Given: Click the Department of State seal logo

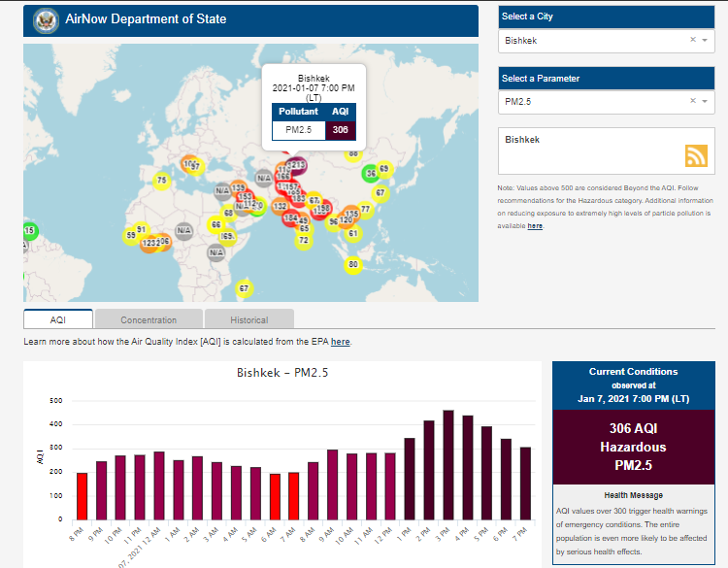Looking at the screenshot, I should (x=44, y=19).
